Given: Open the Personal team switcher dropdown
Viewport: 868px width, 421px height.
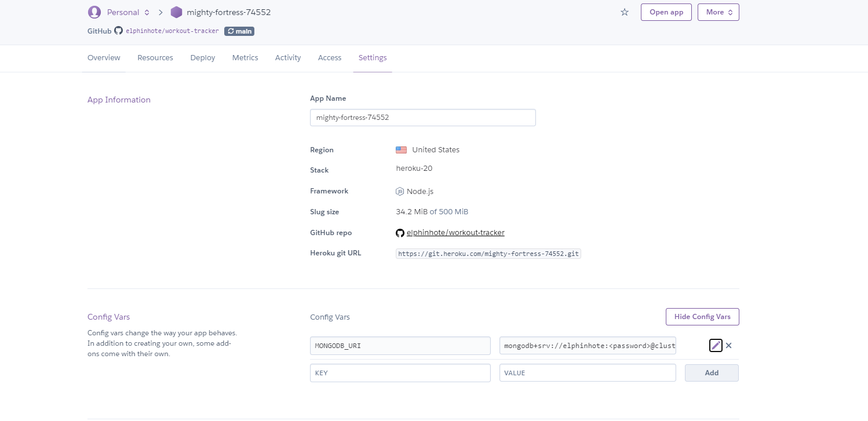Looking at the screenshot, I should pos(123,12).
